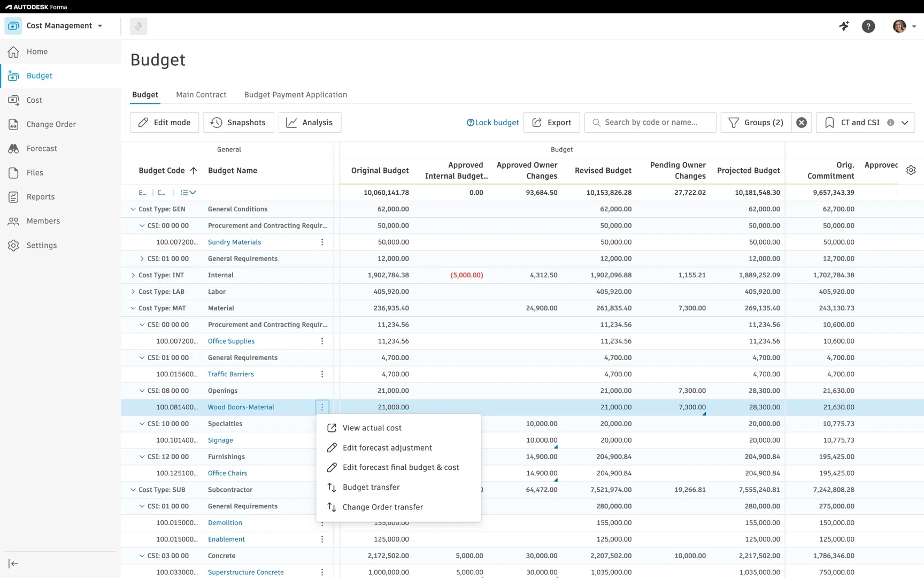The height and width of the screenshot is (578, 924).
Task: Export the budget table
Action: [x=552, y=123]
